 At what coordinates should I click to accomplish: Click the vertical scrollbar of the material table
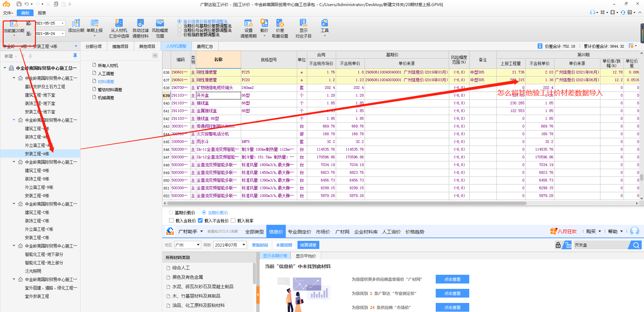[x=642, y=177]
